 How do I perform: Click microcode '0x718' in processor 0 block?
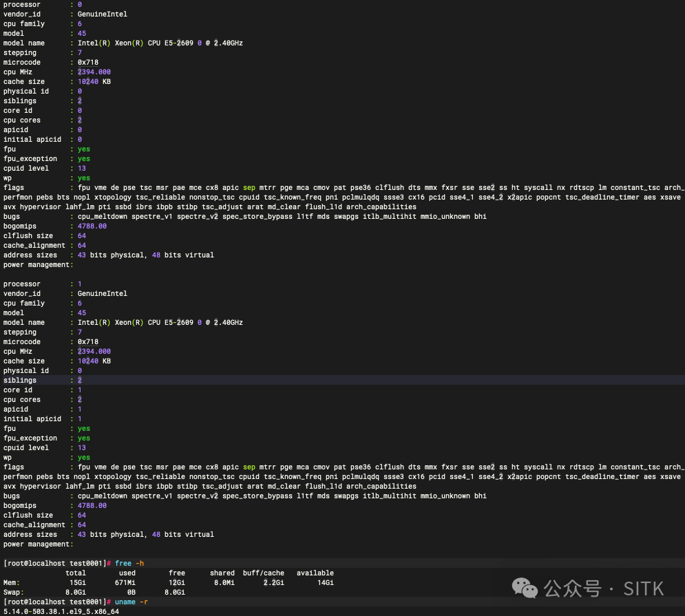coord(88,62)
